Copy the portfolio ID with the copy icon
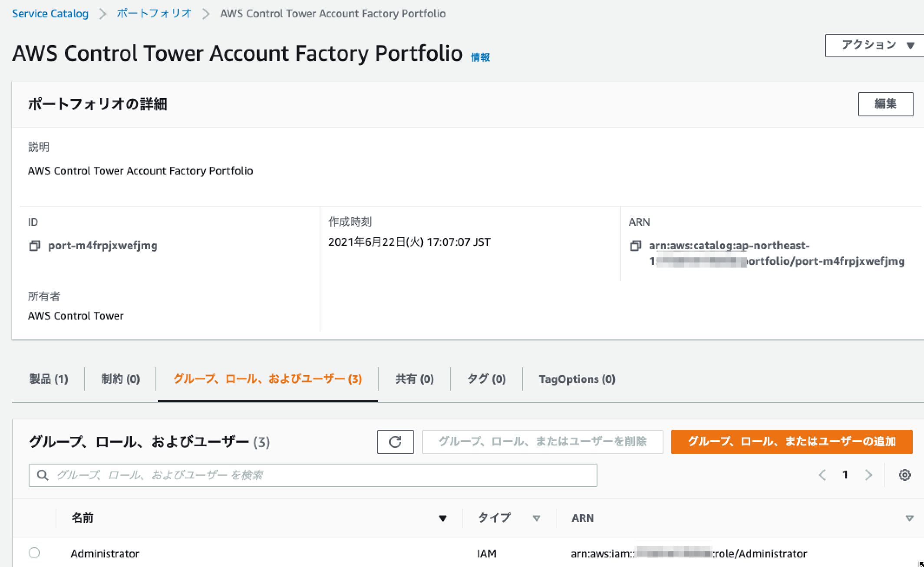This screenshot has height=567, width=924. coord(34,246)
